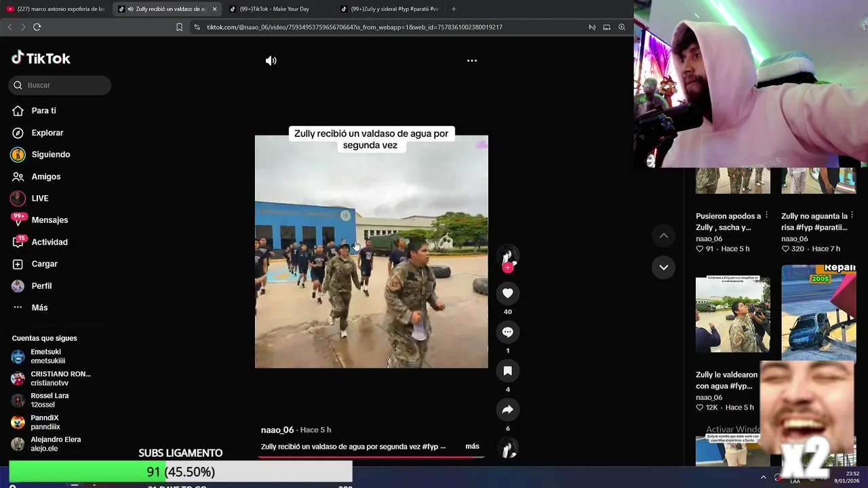The image size is (868, 488).
Task: Mute the TikTok video sound
Action: (x=271, y=60)
